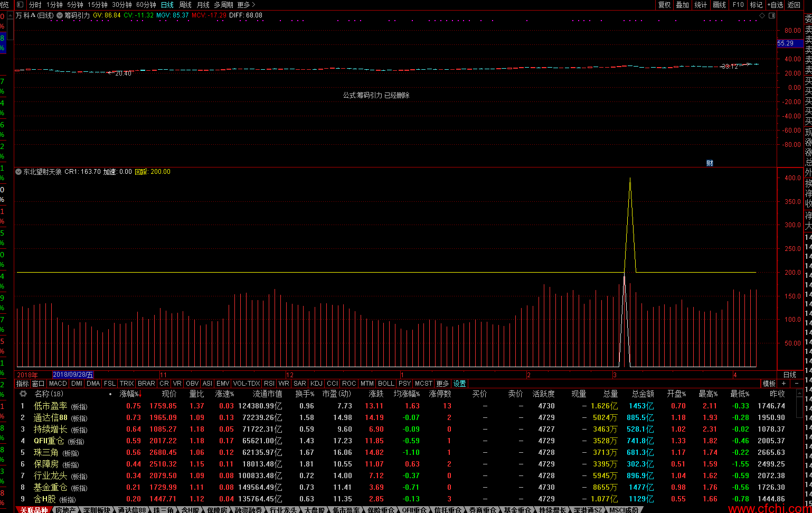Select the VOL-TDX indicator tab
This screenshot has height=513, width=812.
pyautogui.click(x=247, y=384)
